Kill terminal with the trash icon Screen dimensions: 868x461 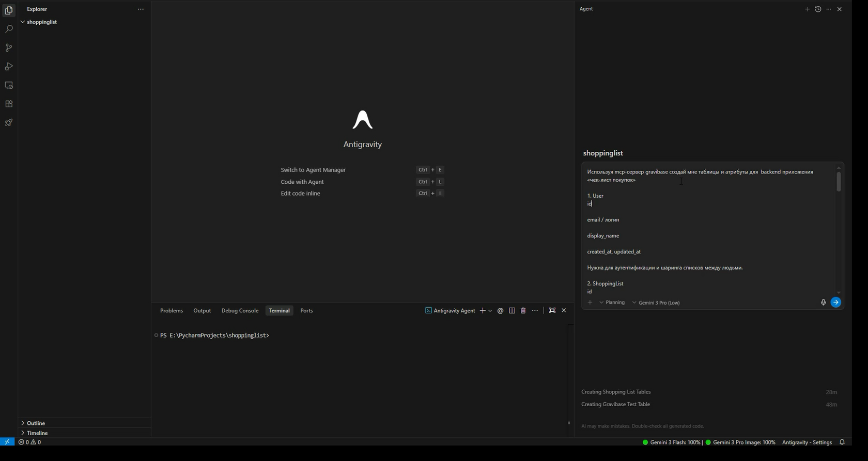pyautogui.click(x=523, y=310)
